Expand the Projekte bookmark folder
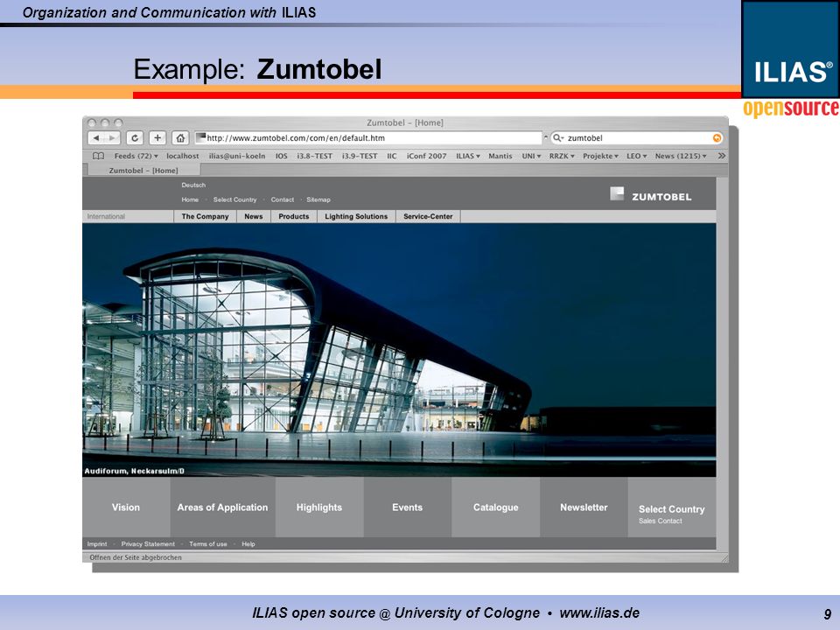Viewport: 840px width, 630px height. tap(600, 156)
